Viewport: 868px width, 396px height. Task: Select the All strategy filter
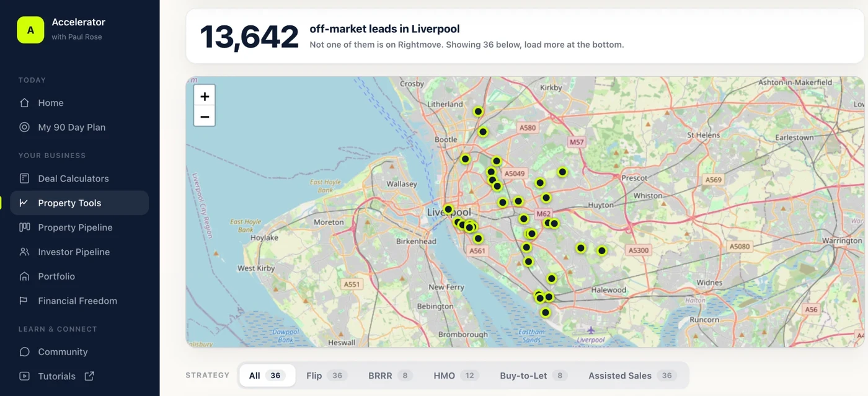click(x=267, y=376)
